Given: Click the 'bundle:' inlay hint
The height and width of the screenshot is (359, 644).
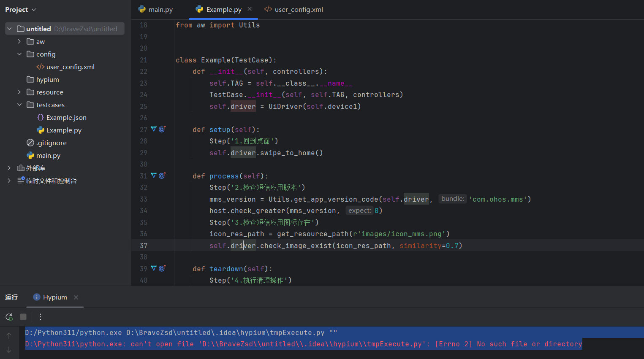Looking at the screenshot, I should [x=453, y=199].
